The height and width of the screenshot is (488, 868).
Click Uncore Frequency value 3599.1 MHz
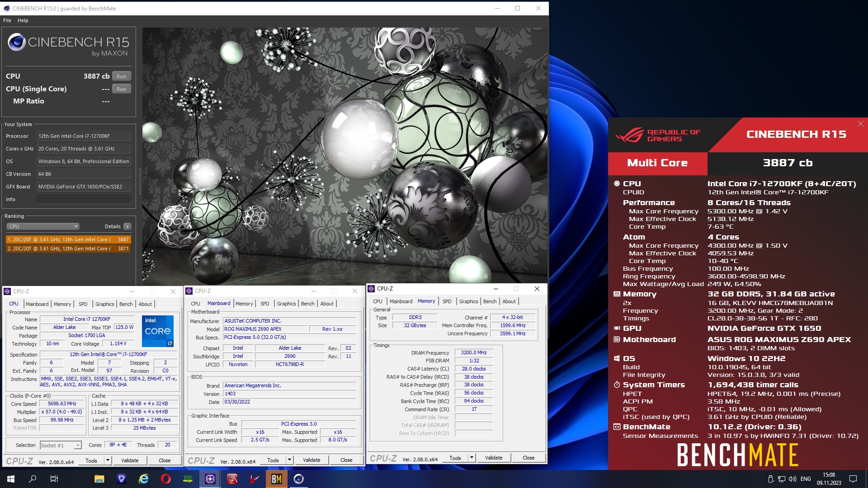click(513, 333)
